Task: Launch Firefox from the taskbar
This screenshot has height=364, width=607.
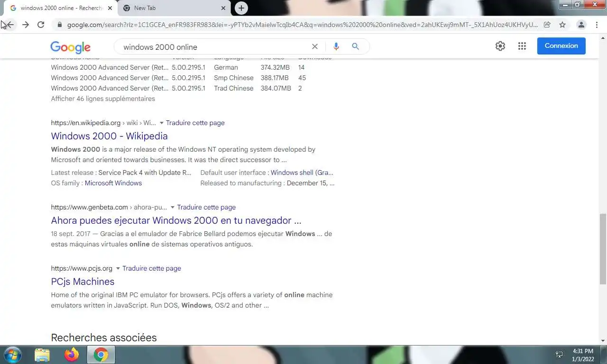Action: click(72, 355)
